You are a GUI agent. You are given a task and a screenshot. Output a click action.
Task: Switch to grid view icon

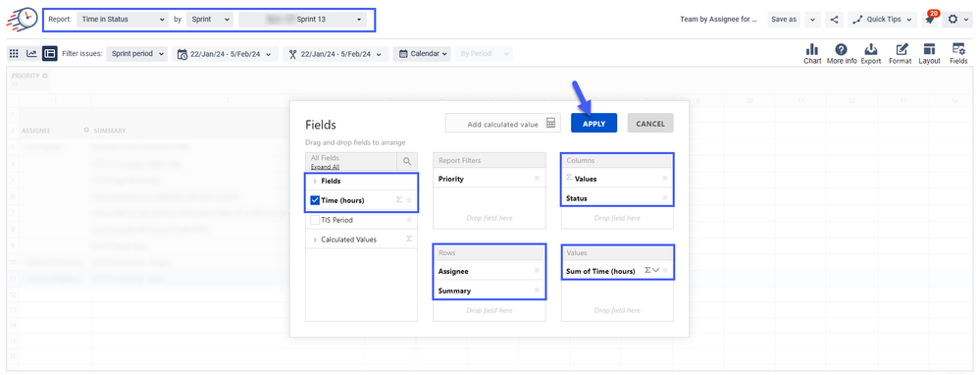(x=15, y=54)
